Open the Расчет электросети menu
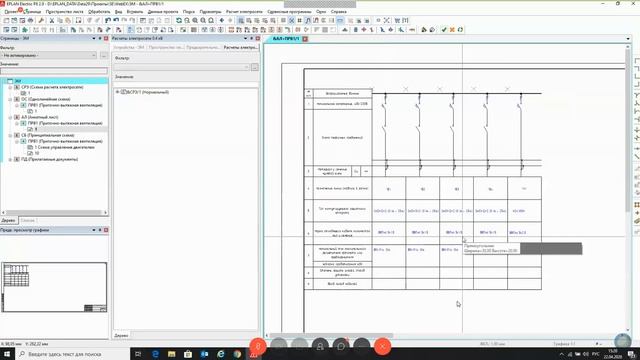Screen dimensions: 640x360 [244, 12]
